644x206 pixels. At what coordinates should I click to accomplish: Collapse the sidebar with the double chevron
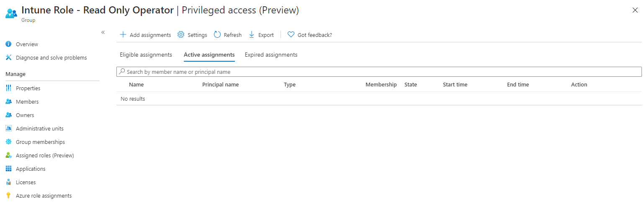(103, 32)
